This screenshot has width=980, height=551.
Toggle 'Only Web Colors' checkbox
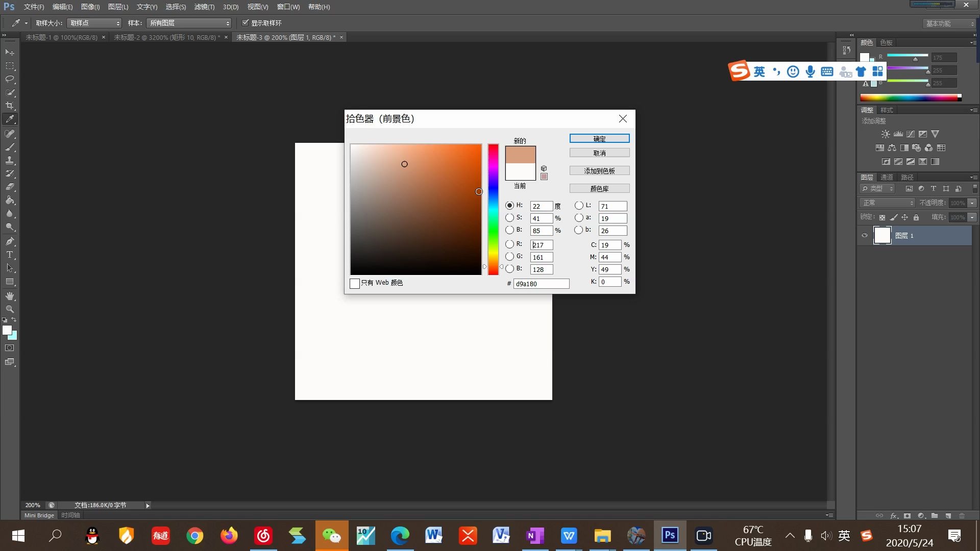coord(355,283)
